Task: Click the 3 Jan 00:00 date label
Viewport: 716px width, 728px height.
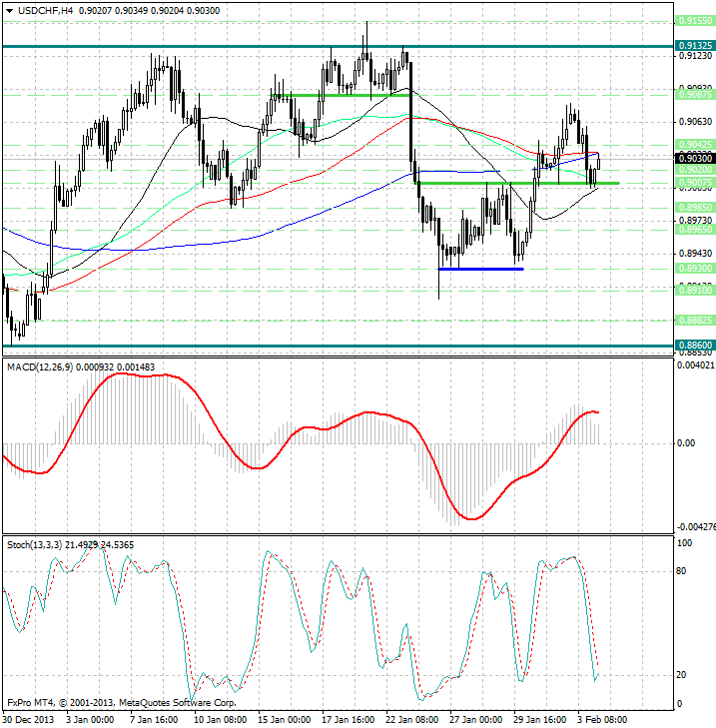Action: pos(90,720)
